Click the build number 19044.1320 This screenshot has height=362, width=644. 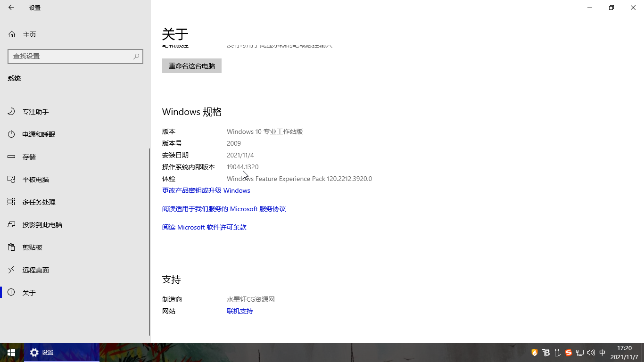point(242,167)
